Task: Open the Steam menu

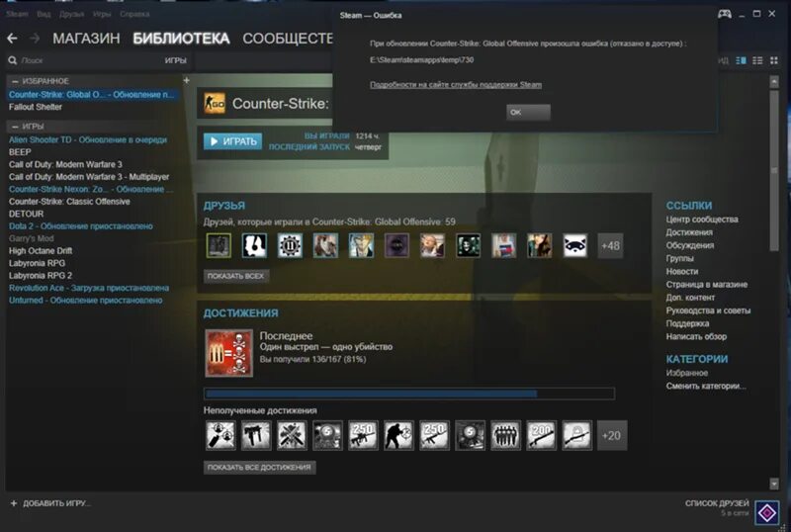Action: coord(17,14)
